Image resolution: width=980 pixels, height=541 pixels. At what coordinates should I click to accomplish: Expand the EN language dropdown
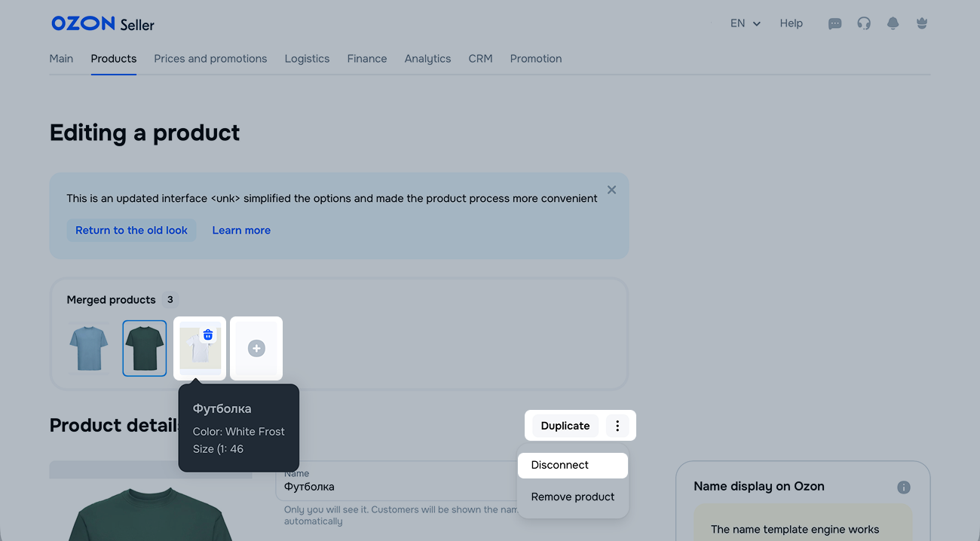(745, 23)
